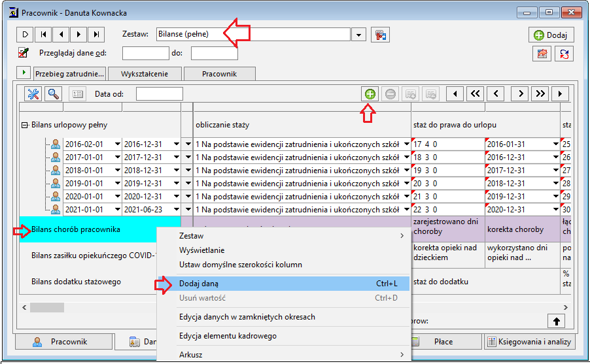The height and width of the screenshot is (364, 590).
Task: Click the '22 3 0' staż cell
Action: pyautogui.click(x=448, y=210)
